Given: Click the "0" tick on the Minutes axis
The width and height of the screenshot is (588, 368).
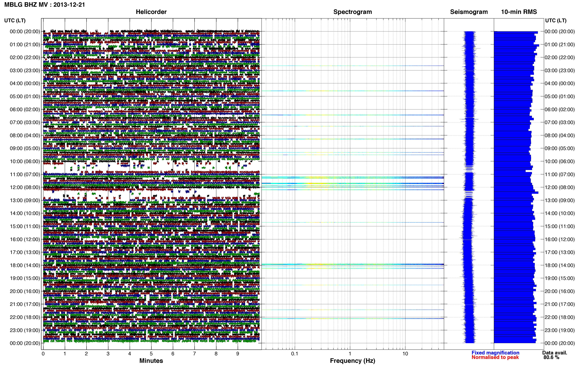Looking at the screenshot, I should click(43, 354).
